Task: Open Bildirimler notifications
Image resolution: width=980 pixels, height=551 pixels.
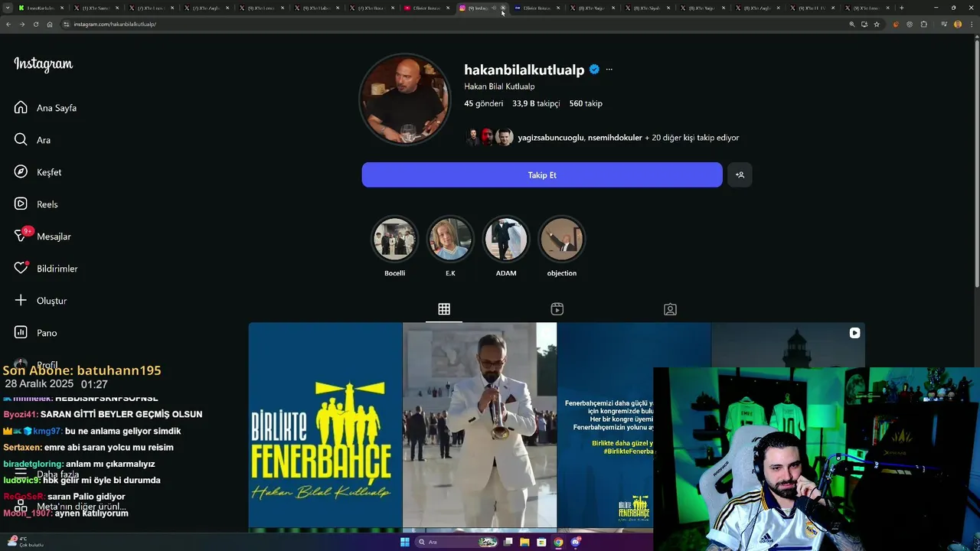Action: [x=46, y=269]
